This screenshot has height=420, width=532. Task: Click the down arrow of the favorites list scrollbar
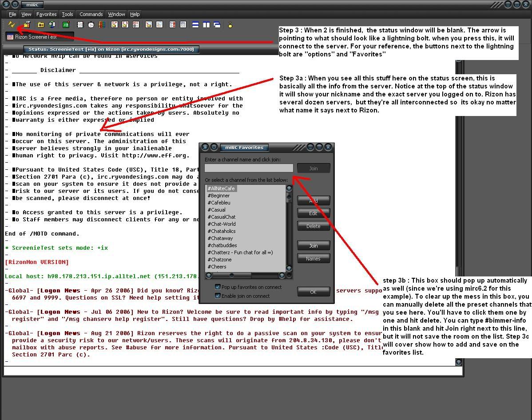coord(289,268)
